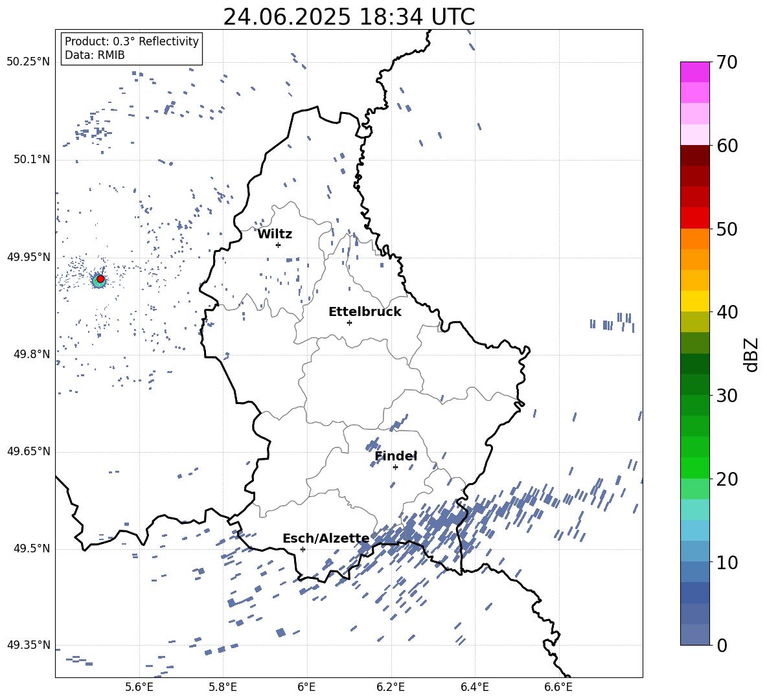Click the 6.6°E longitude label
Screen dimensions: 767x700
[x=558, y=687]
